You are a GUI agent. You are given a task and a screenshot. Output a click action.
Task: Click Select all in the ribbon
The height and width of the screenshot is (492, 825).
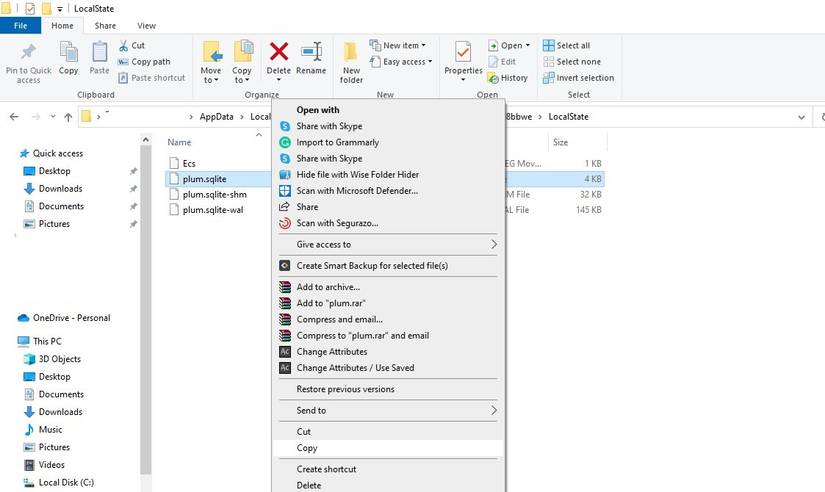point(567,45)
